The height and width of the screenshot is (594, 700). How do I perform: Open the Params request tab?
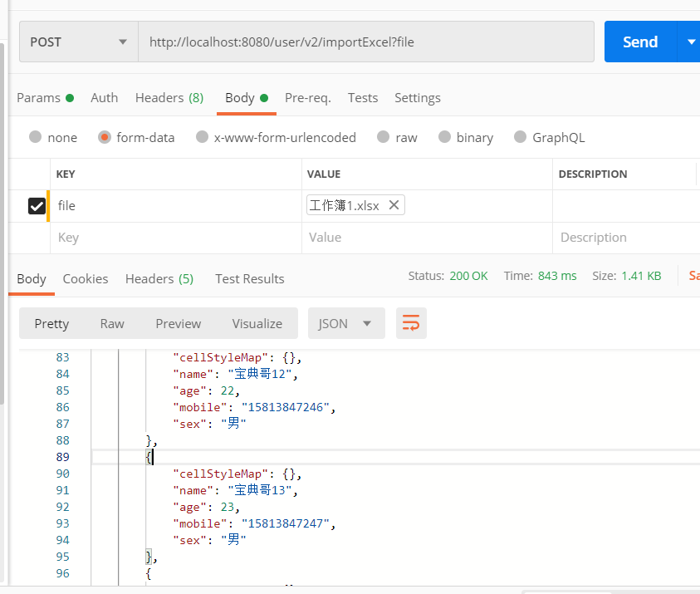pos(45,98)
